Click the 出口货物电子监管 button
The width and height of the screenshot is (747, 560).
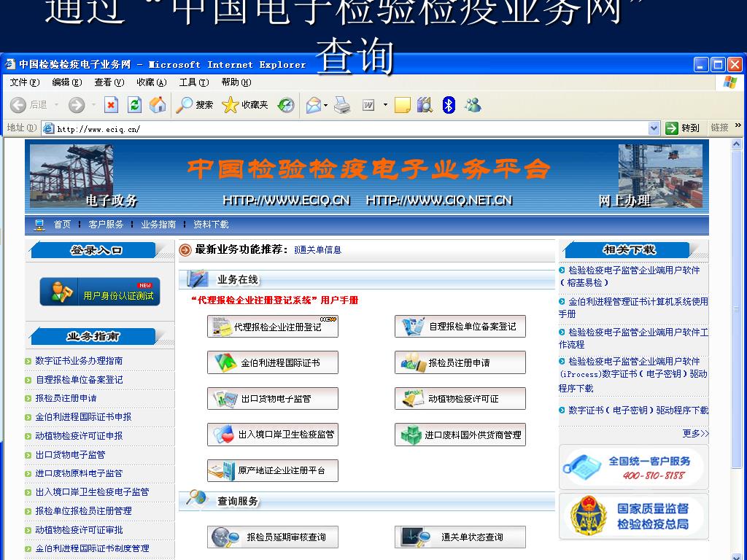[x=273, y=399]
